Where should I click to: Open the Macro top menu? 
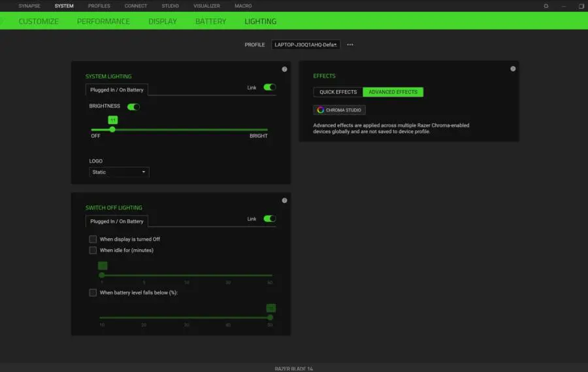point(243,6)
